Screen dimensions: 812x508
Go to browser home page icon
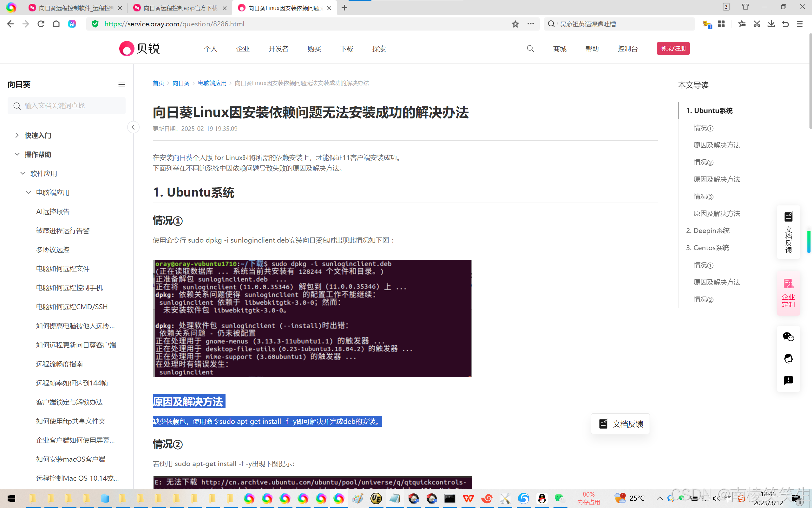click(x=56, y=24)
